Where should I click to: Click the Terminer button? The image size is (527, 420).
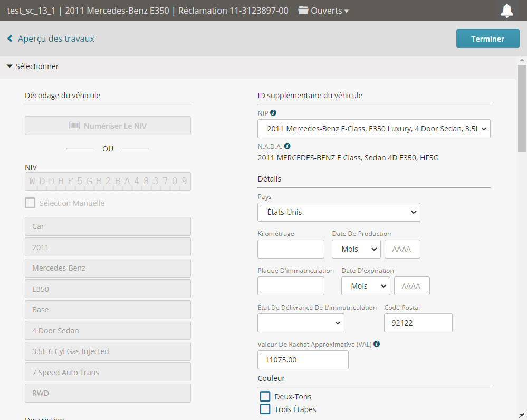[487, 39]
